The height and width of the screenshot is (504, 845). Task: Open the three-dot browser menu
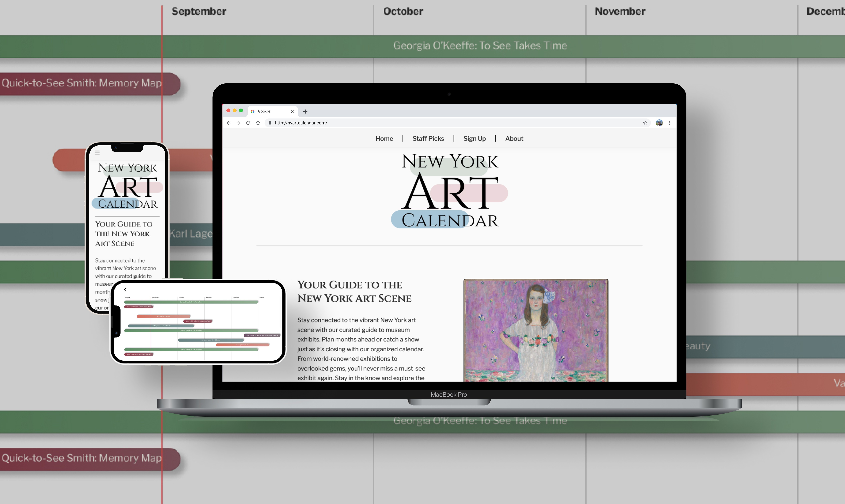pos(669,123)
